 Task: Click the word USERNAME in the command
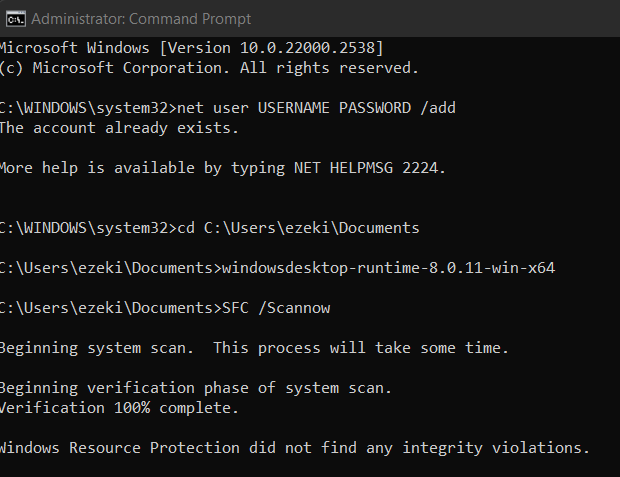click(294, 108)
